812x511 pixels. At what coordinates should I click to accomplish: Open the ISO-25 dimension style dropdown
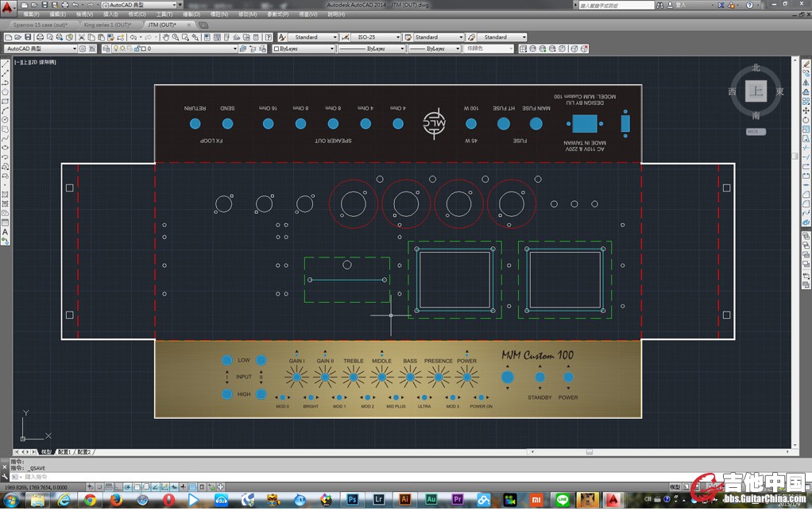click(368, 37)
